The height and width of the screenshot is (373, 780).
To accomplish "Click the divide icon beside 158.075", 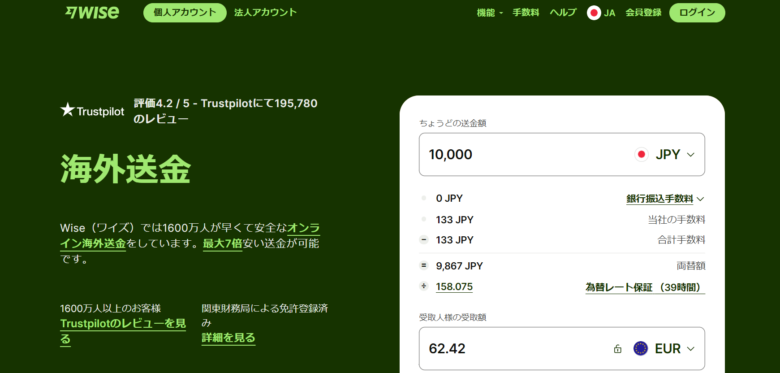I will click(424, 286).
